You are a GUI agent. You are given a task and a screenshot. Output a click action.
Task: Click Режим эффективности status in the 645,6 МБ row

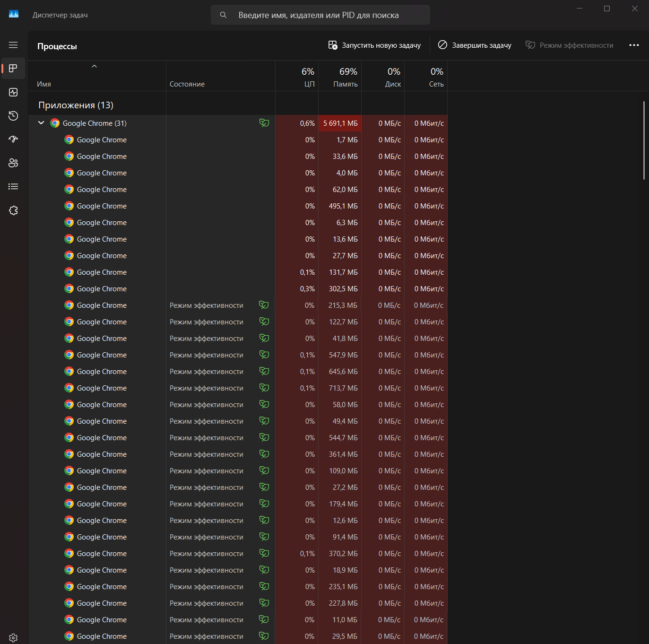click(207, 372)
